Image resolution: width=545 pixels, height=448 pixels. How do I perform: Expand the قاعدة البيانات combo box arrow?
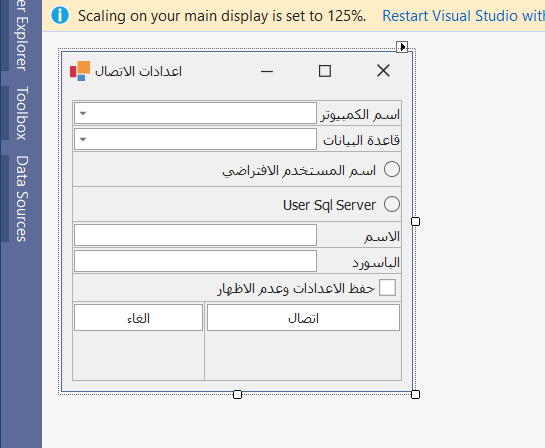click(x=83, y=139)
